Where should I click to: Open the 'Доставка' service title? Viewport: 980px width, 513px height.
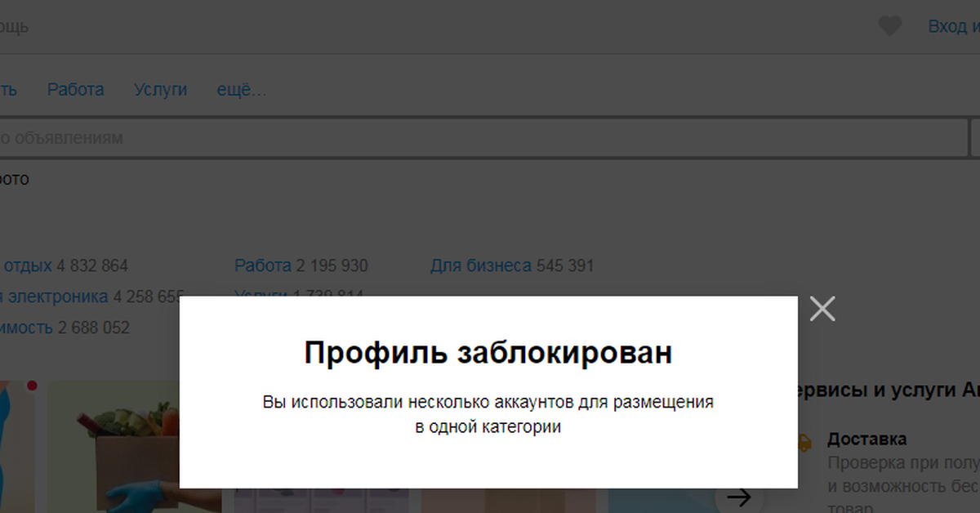pos(866,439)
